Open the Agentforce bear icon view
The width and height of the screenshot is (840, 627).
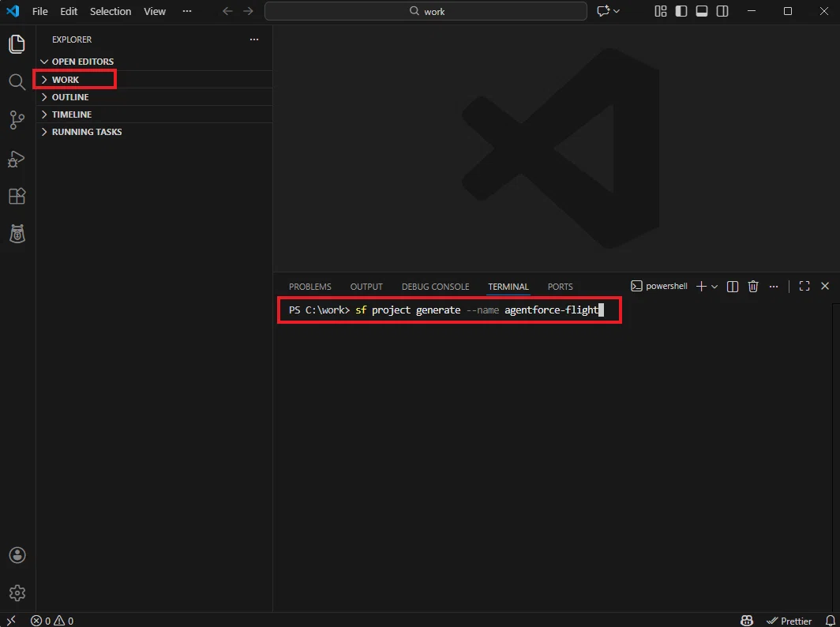pos(17,234)
